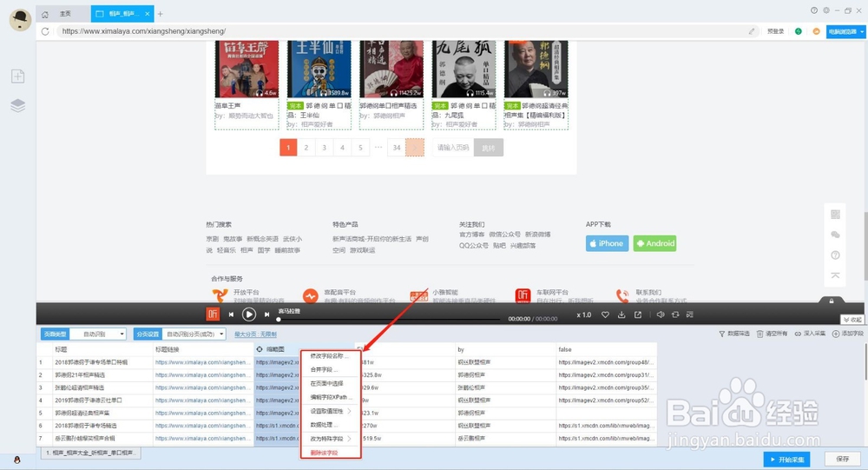Choose 在页面中选择 from context menu
The height and width of the screenshot is (470, 868).
point(331,383)
